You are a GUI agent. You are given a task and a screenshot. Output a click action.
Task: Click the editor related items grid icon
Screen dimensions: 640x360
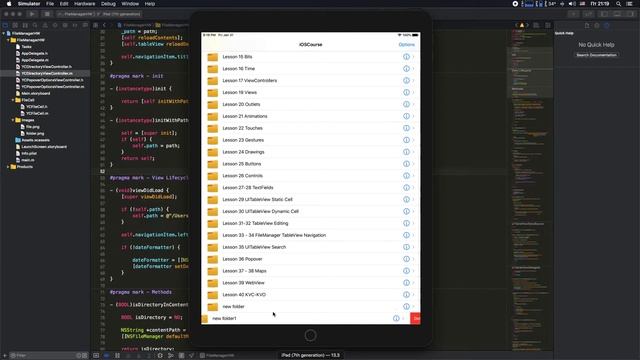[x=96, y=25]
